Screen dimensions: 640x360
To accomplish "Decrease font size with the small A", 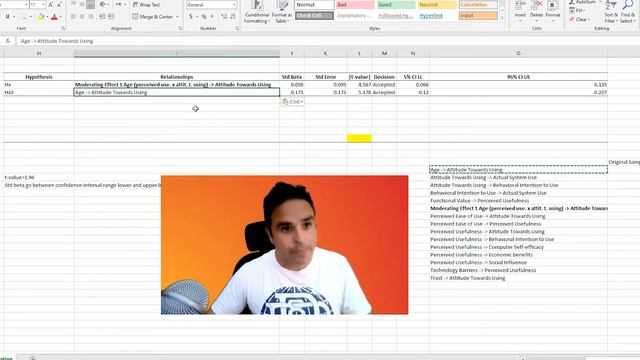I will (59, 4).
